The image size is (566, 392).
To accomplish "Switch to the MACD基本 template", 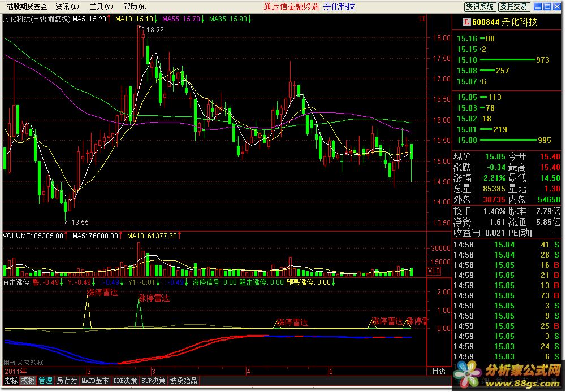I will [95, 381].
